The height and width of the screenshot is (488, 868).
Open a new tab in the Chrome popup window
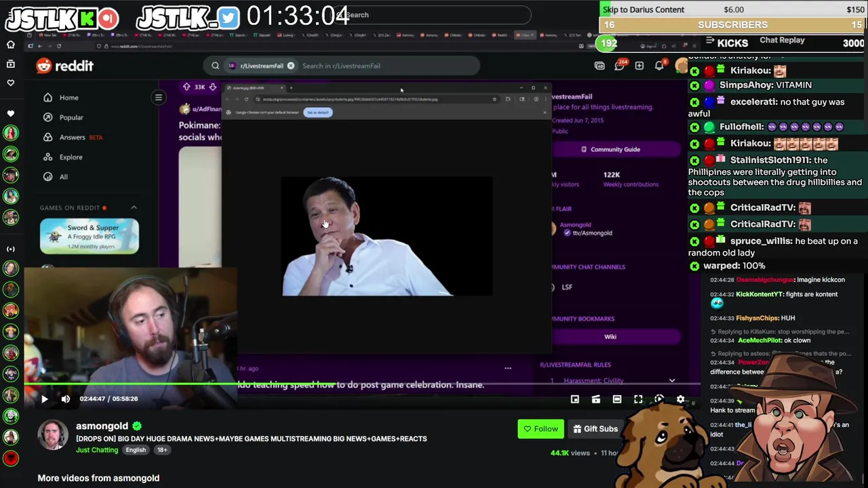291,88
